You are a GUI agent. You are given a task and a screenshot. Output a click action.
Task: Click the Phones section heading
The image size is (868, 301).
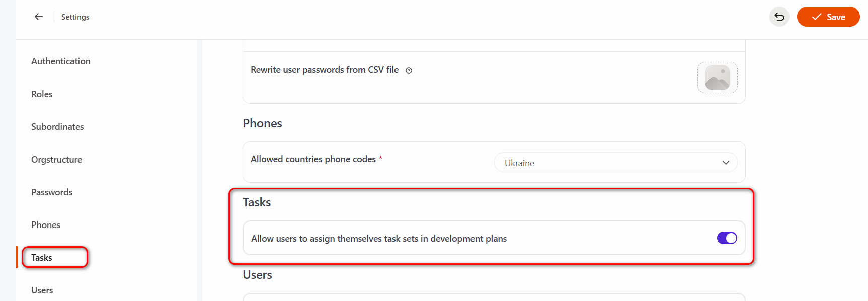click(x=262, y=123)
